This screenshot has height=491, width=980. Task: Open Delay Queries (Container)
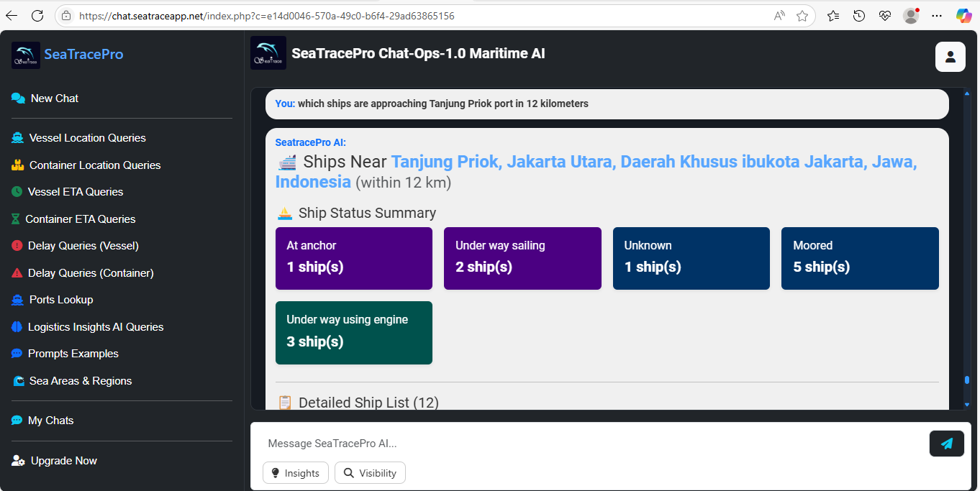click(83, 273)
